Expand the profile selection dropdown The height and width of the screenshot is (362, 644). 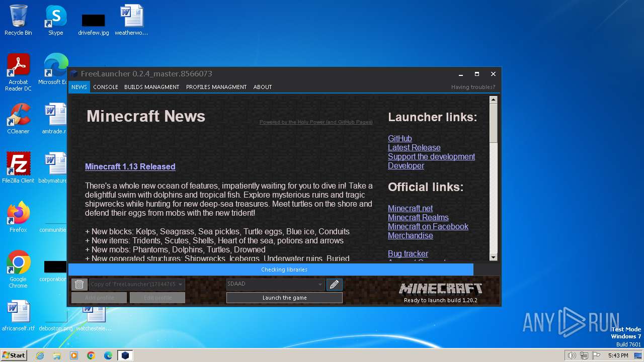pos(181,284)
